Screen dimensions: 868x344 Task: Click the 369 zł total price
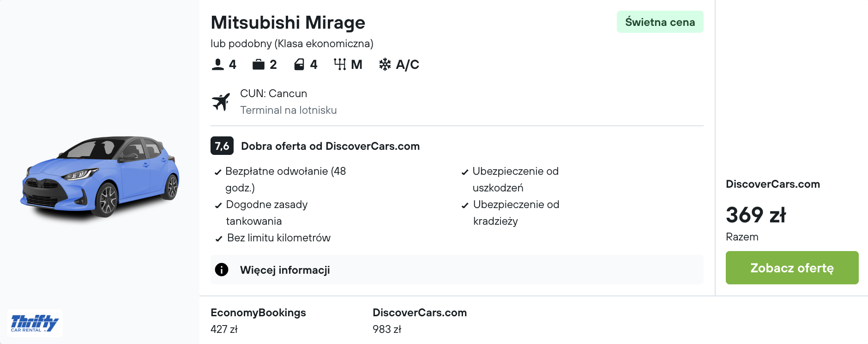[755, 215]
